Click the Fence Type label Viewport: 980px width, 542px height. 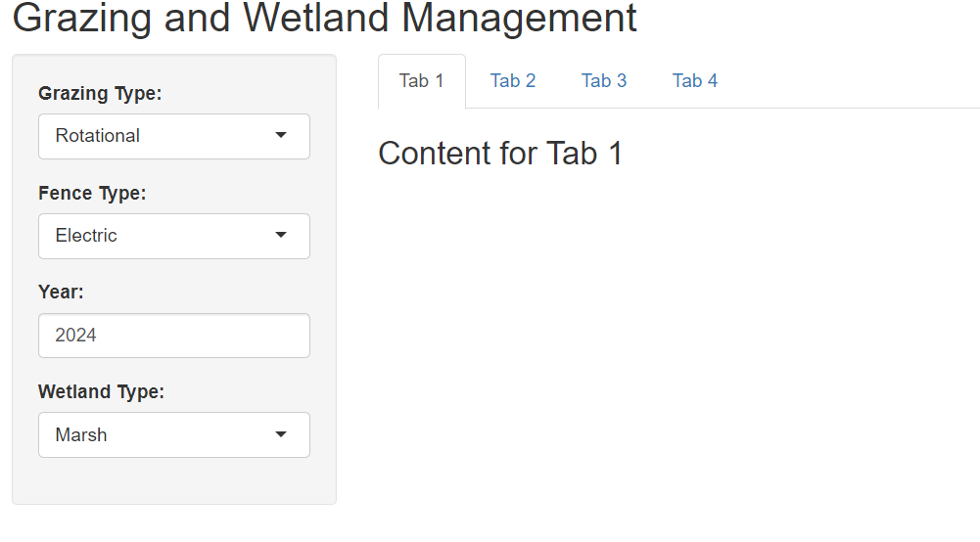pyautogui.click(x=92, y=194)
